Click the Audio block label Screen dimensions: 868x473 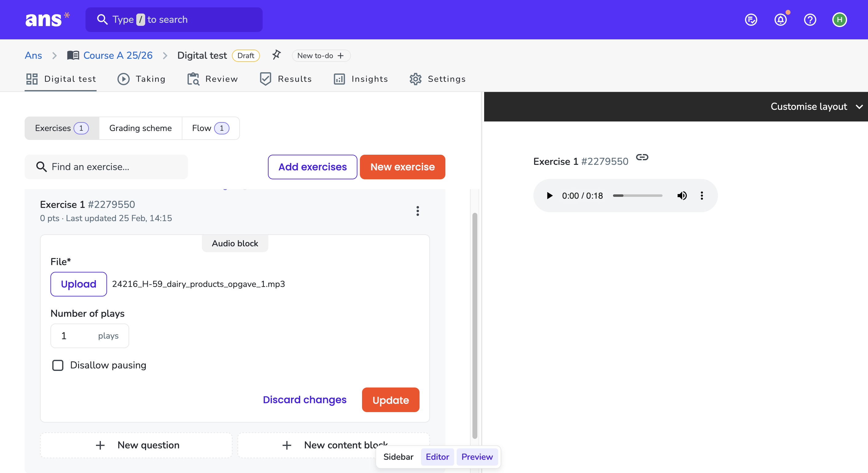tap(235, 243)
